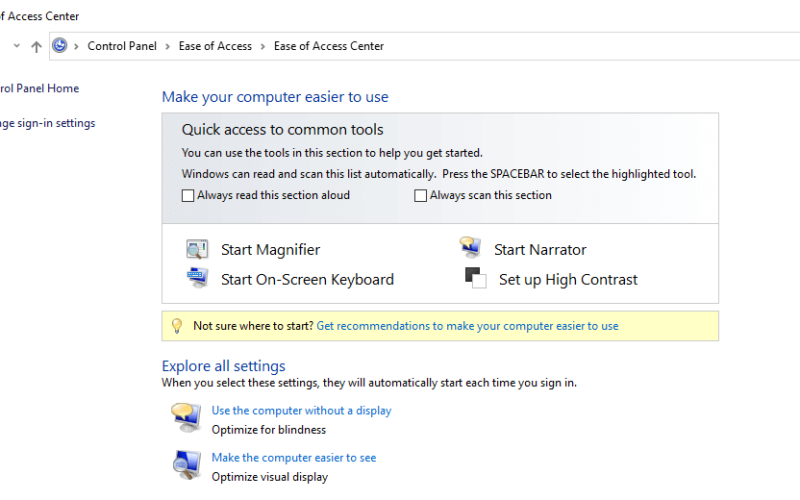The width and height of the screenshot is (800, 500).
Task: Click the Narrator speech bubble icon
Action: pos(470,246)
